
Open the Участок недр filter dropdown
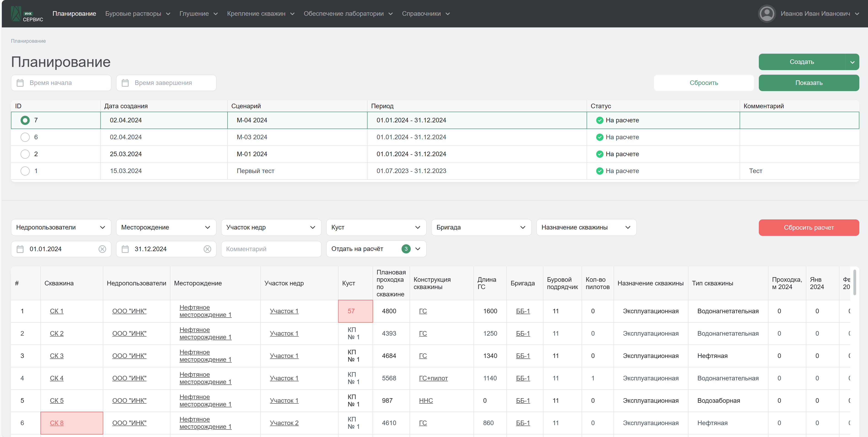271,227
